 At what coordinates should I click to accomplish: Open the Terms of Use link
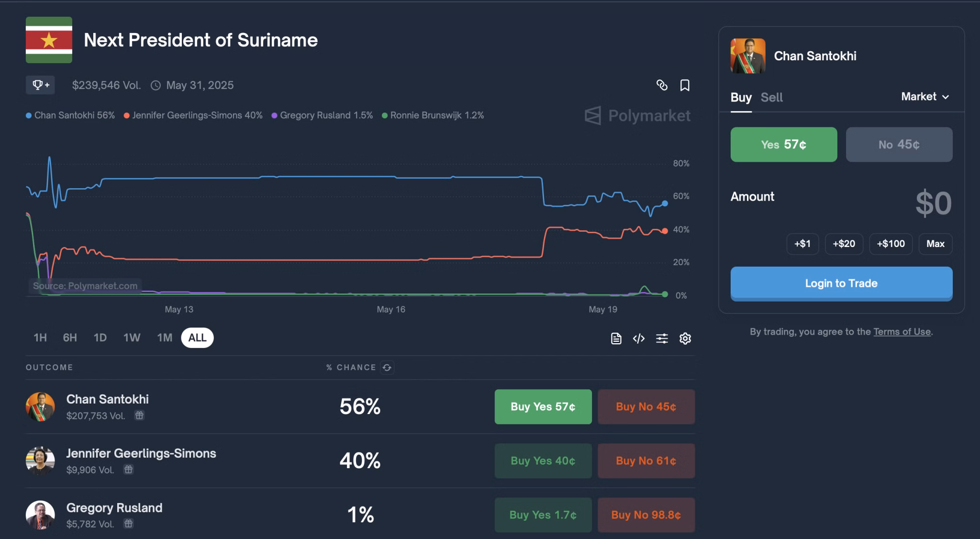click(x=902, y=332)
